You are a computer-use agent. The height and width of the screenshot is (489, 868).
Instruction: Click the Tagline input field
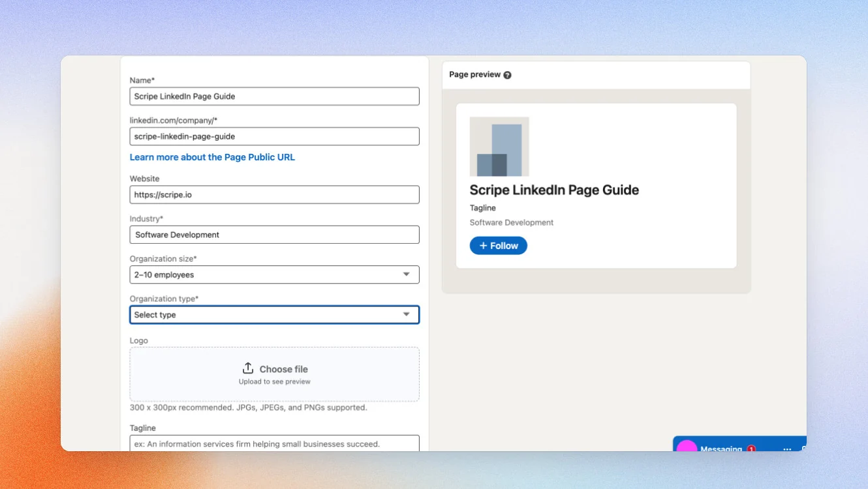274,443
